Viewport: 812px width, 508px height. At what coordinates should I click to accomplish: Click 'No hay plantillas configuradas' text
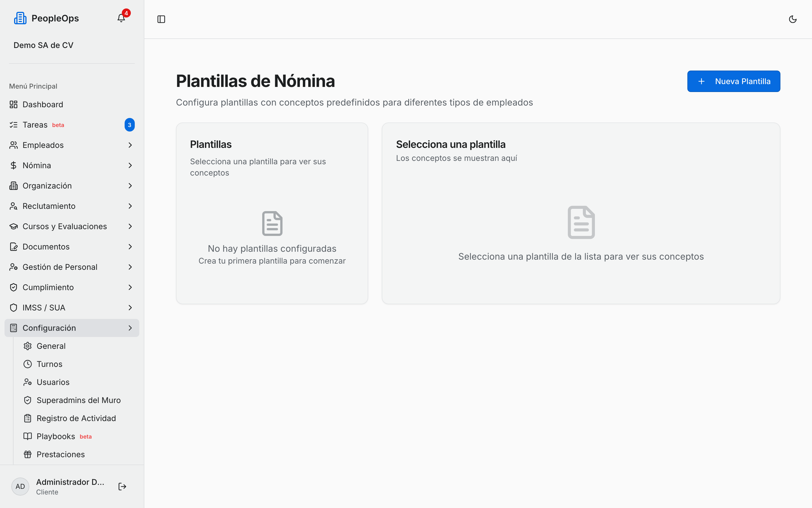tap(272, 249)
